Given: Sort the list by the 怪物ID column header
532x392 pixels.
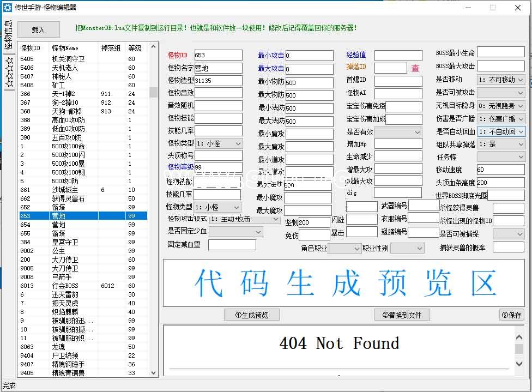Looking at the screenshot, I should click(33, 48).
